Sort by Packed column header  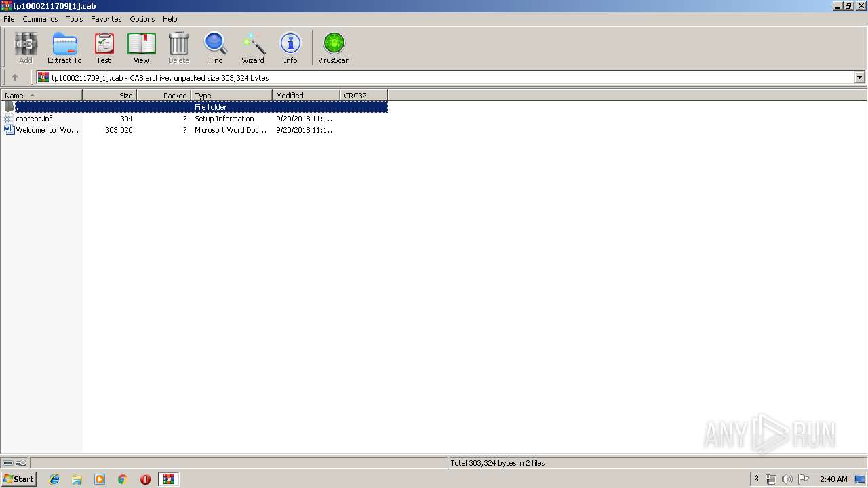tap(163, 96)
